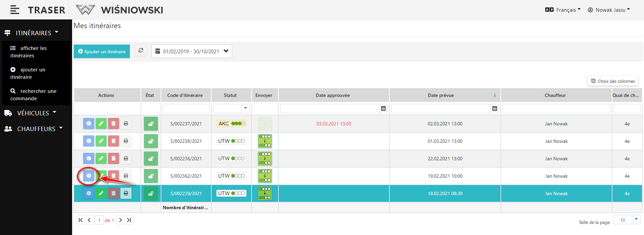Click the send icon for itinerary S/002238/2021

coord(265,141)
